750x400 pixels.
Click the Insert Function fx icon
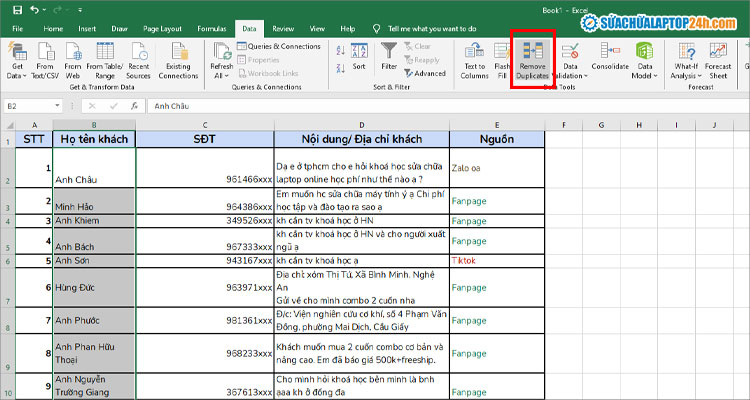click(x=135, y=106)
